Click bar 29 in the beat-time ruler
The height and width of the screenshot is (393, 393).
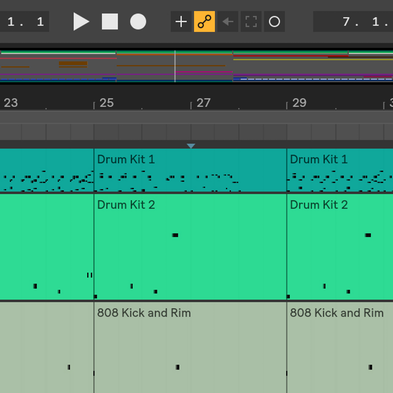pos(299,103)
